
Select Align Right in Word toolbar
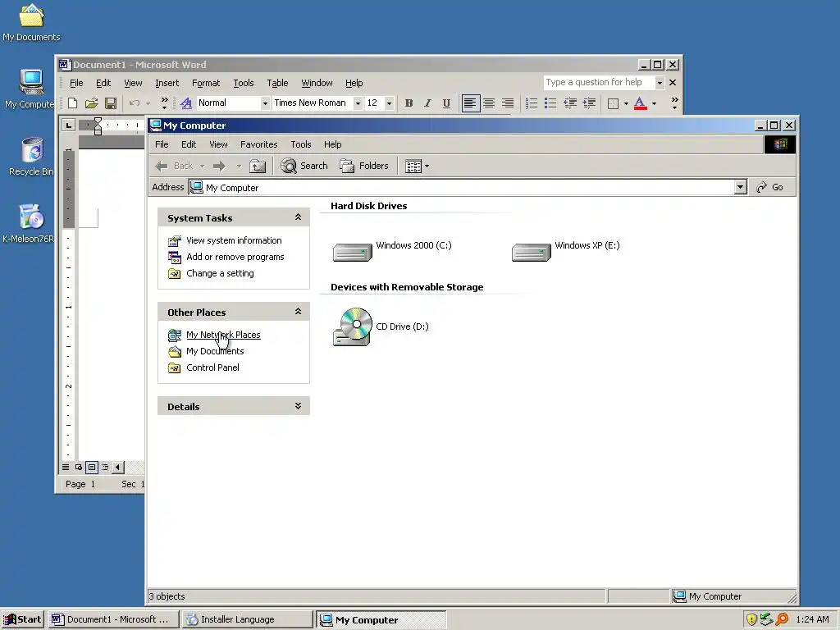pos(507,103)
